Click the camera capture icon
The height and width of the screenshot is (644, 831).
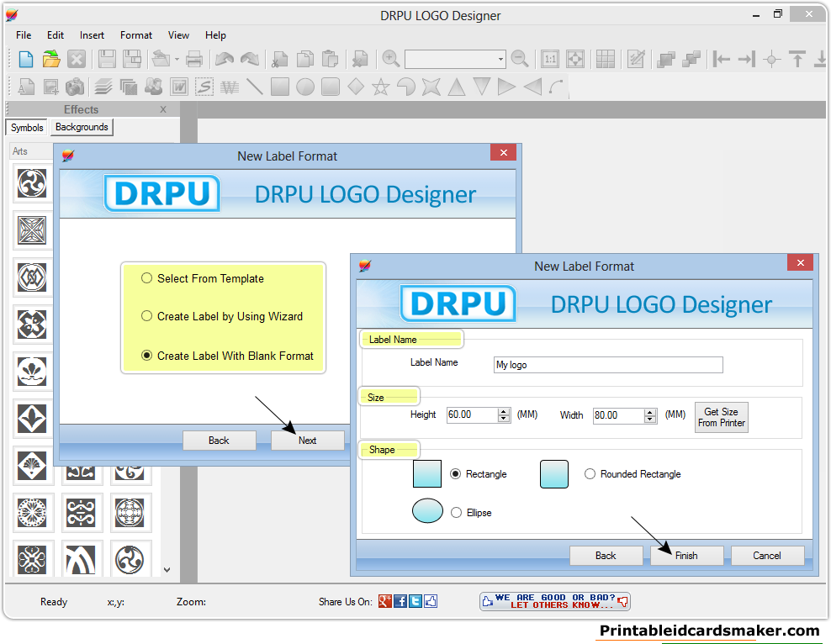(75, 87)
